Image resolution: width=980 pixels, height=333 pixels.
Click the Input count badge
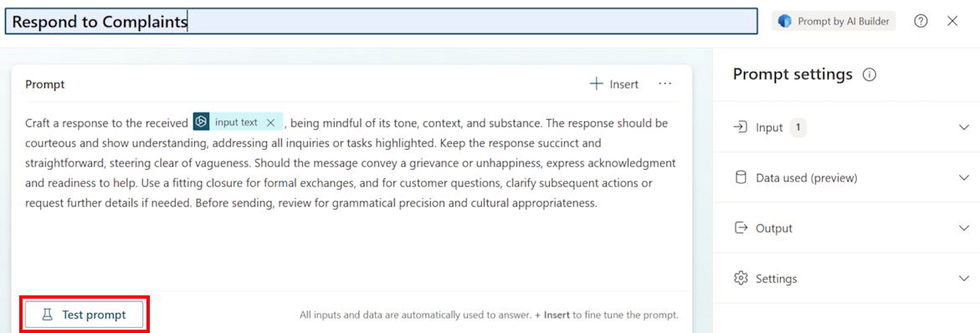(798, 127)
